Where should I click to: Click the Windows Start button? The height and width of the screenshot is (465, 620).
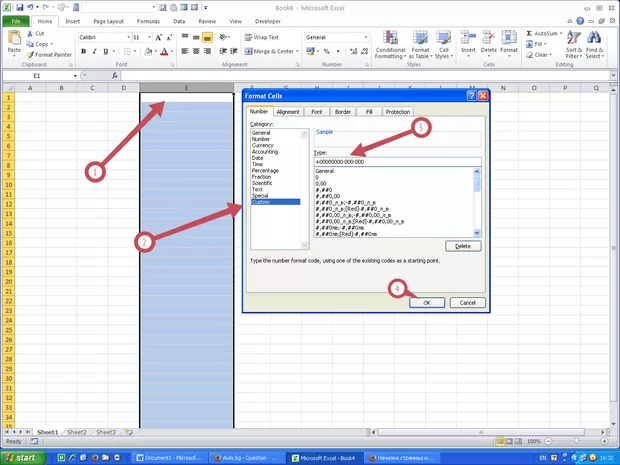(24, 457)
